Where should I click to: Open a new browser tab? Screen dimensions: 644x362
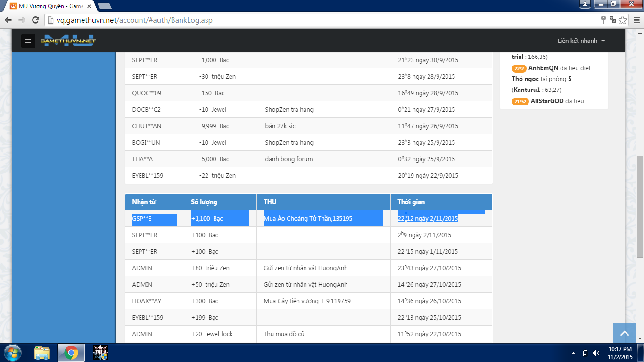coord(105,6)
